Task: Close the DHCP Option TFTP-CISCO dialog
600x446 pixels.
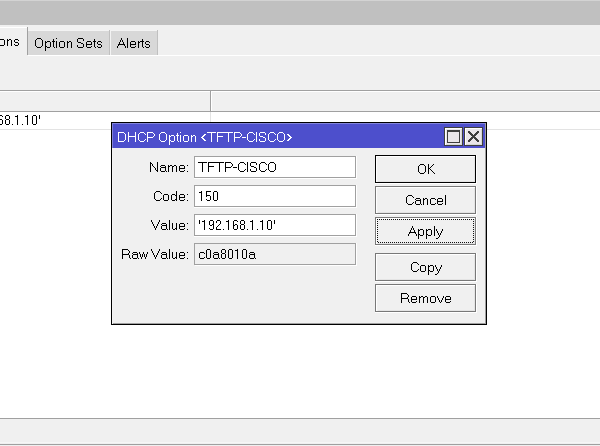Action: tap(473, 137)
